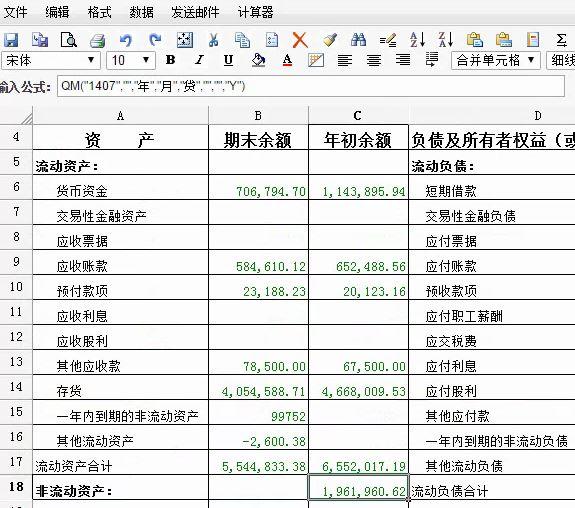The width and height of the screenshot is (575, 508).
Task: Select the 期末余额 header cell
Action: click(258, 137)
